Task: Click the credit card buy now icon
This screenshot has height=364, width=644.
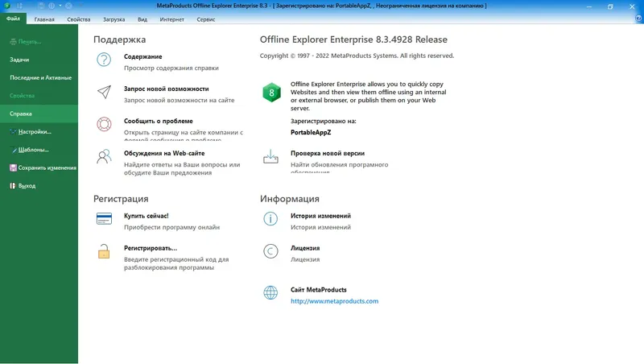Action: tap(104, 218)
